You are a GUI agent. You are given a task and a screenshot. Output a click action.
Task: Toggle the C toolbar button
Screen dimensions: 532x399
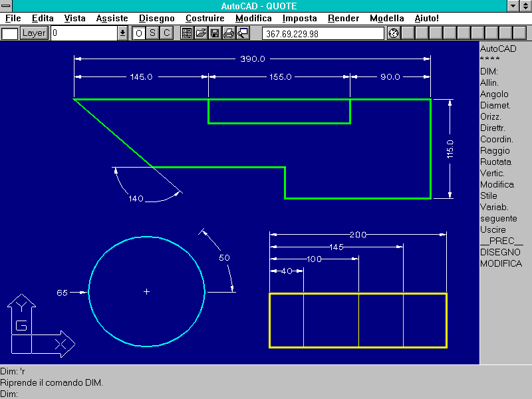(x=167, y=33)
